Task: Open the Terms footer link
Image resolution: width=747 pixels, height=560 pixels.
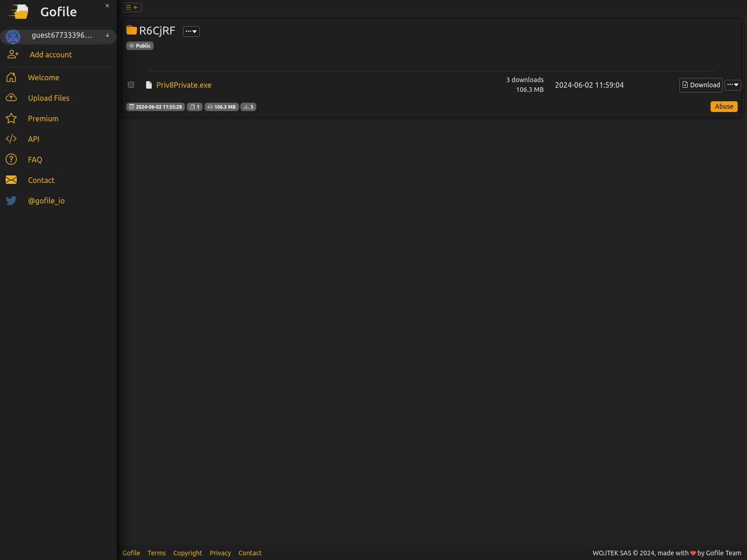Action: pyautogui.click(x=156, y=553)
